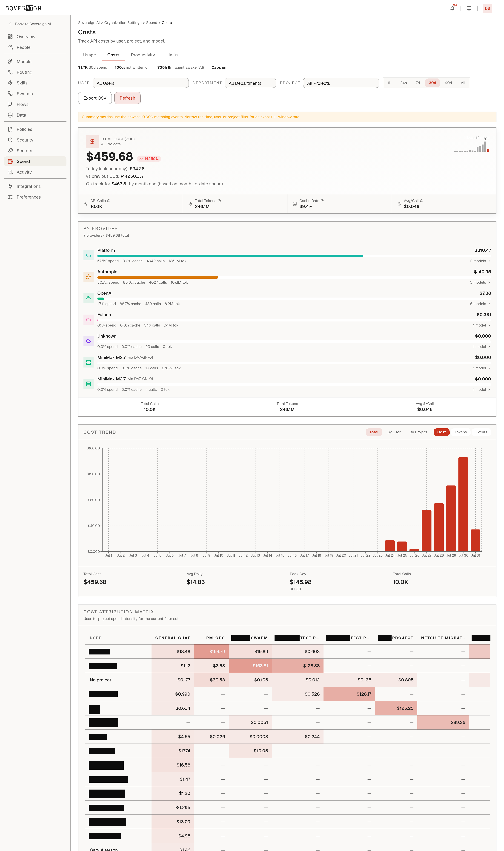
Task: Expand Unknown provider 1 model
Action: [x=482, y=347]
